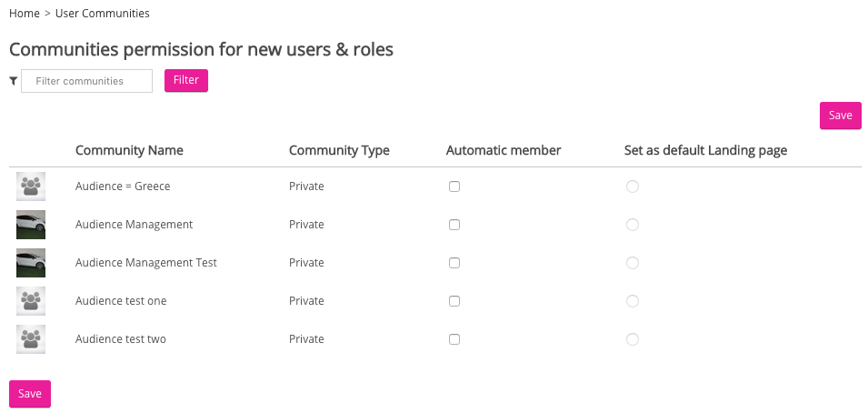The height and width of the screenshot is (413, 868).
Task: Toggle automatic member for Audience Management Test
Action: 454,263
